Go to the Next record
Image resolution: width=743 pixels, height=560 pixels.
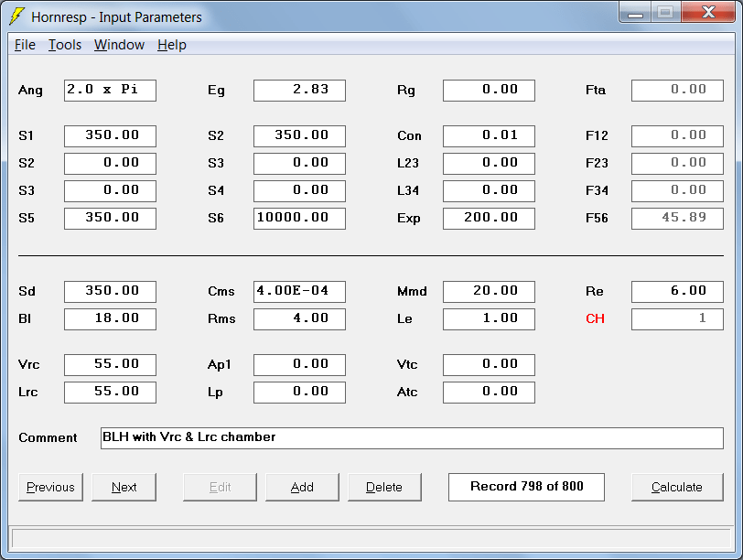click(124, 487)
